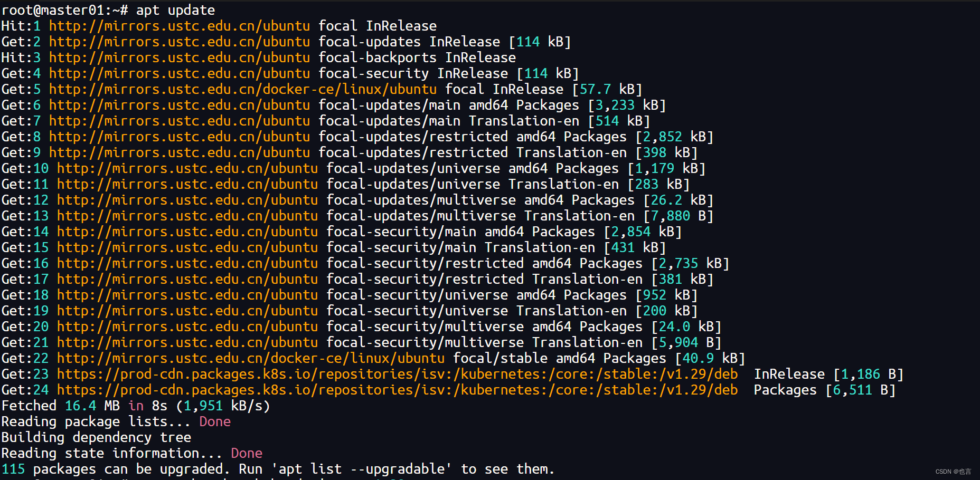Click the root@master01 prompt text

pos(64,10)
